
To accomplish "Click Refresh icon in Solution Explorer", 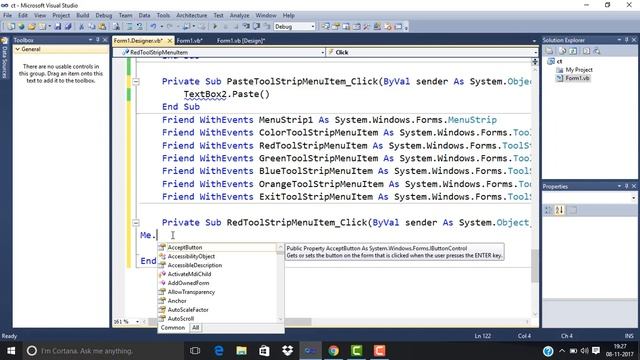I will [573, 51].
